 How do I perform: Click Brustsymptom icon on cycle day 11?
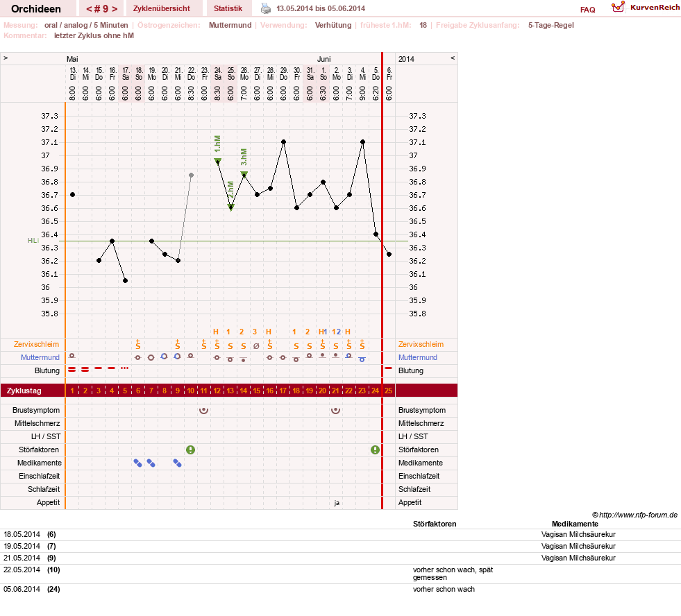203,410
